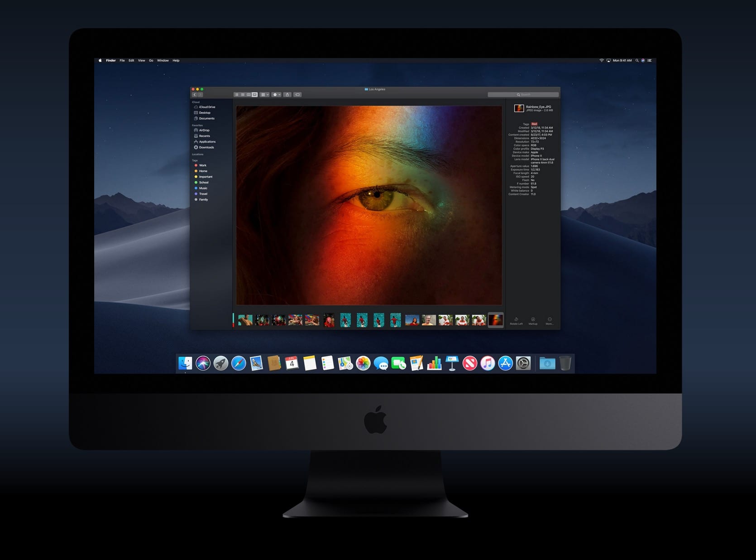This screenshot has width=756, height=560.
Task: Select the yellow Important tag
Action: coord(203,177)
